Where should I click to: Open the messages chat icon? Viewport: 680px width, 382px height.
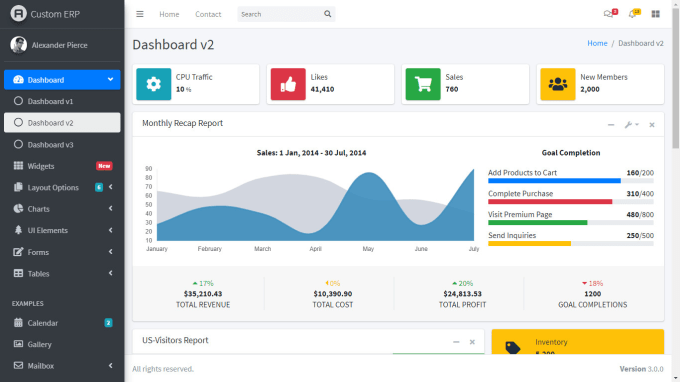click(x=608, y=14)
